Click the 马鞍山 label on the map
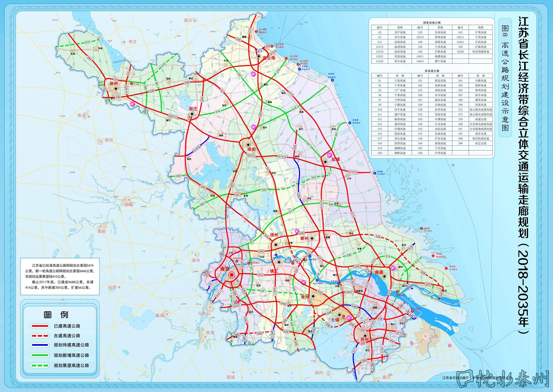Image resolution: width=553 pixels, height=392 pixels. pos(204,313)
